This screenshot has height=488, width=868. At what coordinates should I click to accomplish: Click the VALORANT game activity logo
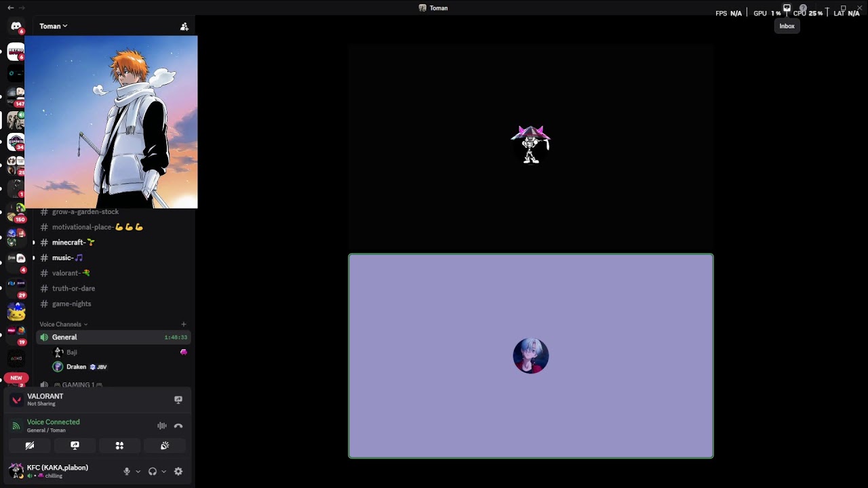(17, 400)
